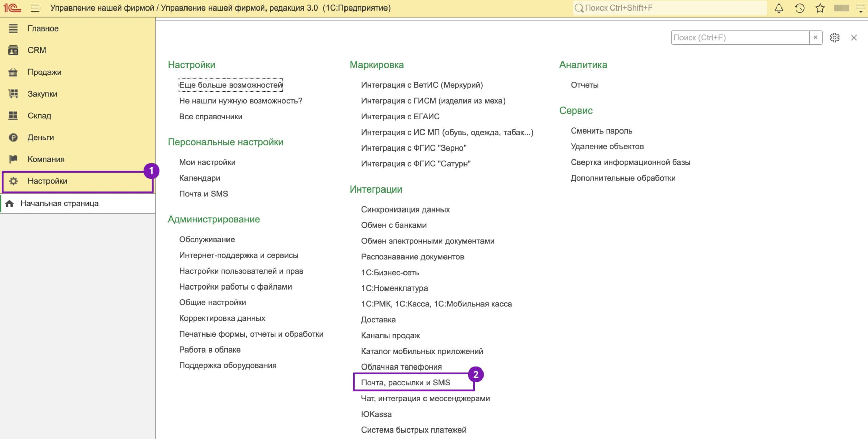Viewport: 868px width, 439px height.
Task: Open Чат, интеграция с мессенджерами
Action: pyautogui.click(x=425, y=399)
